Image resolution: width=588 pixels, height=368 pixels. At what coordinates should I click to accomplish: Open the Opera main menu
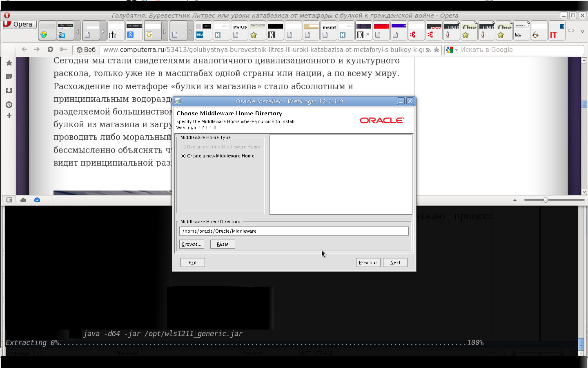(x=19, y=24)
